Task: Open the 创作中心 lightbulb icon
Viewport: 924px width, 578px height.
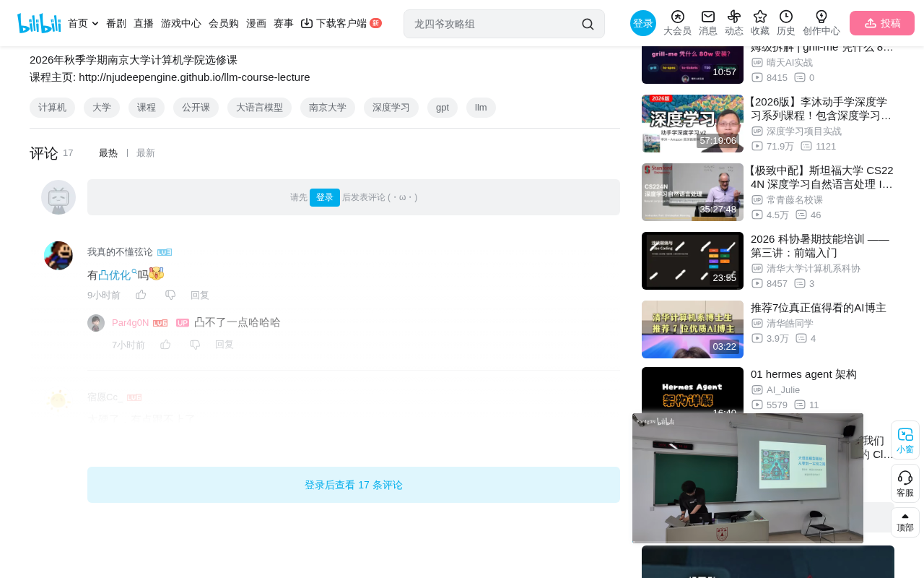Action: coord(821,23)
